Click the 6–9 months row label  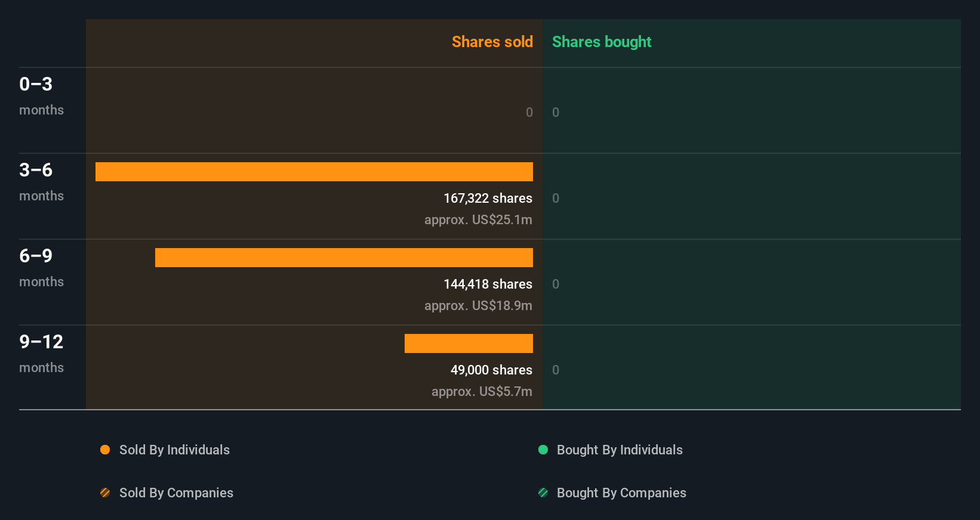pos(41,268)
